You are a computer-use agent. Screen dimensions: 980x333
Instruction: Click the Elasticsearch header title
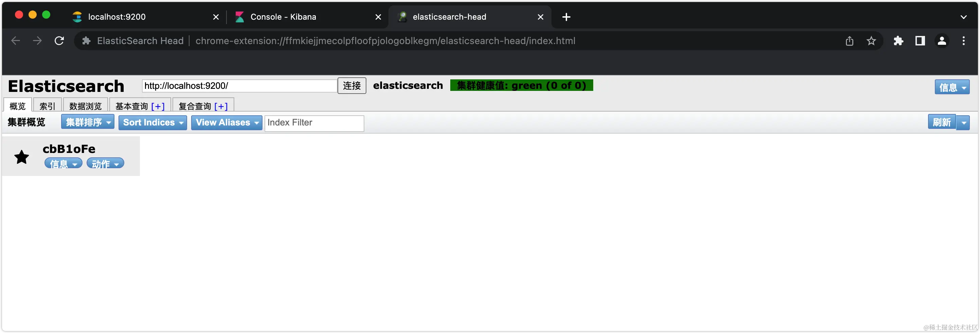(x=66, y=86)
